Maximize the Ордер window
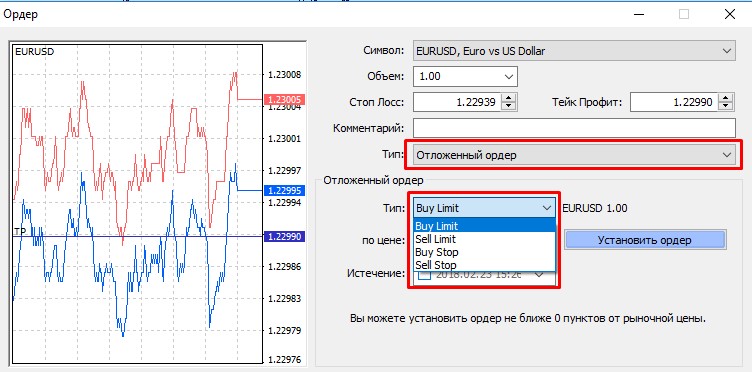The width and height of the screenshot is (752, 372). pyautogui.click(x=684, y=14)
